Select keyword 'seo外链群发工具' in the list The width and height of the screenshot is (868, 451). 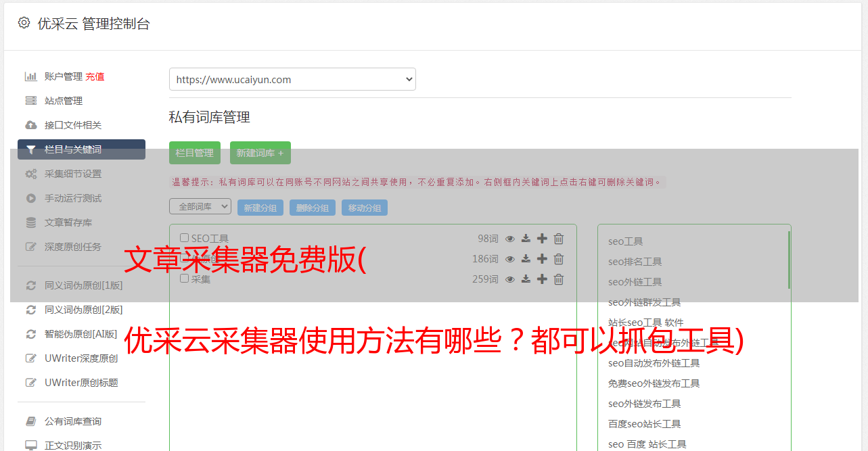click(x=645, y=302)
